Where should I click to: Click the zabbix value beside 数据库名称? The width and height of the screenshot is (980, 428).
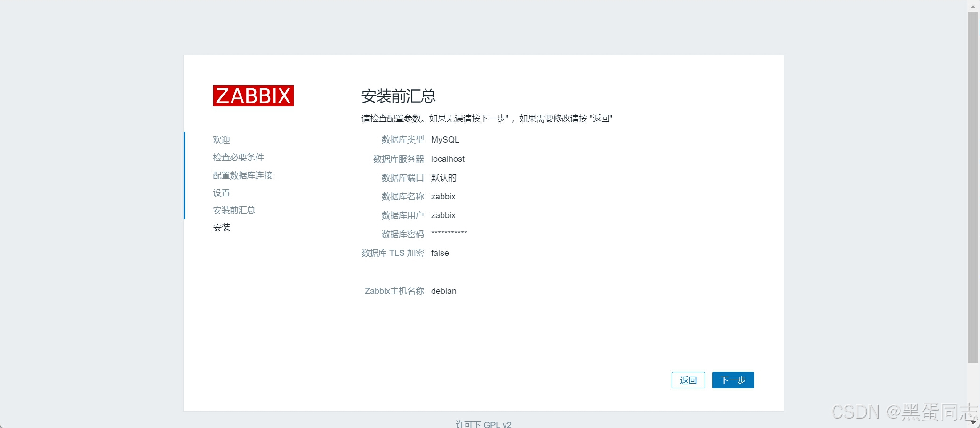point(443,197)
